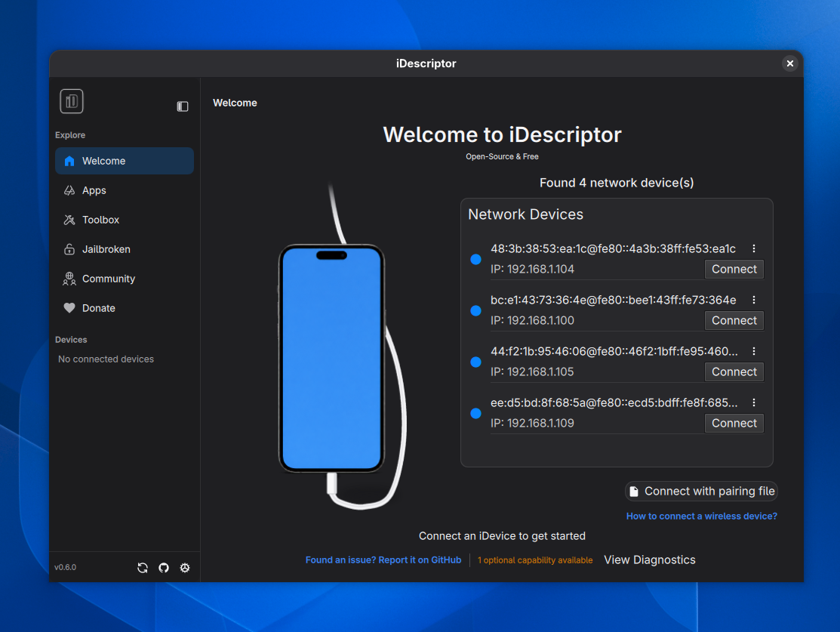
Task: Open the Donate page
Action: coord(125,308)
